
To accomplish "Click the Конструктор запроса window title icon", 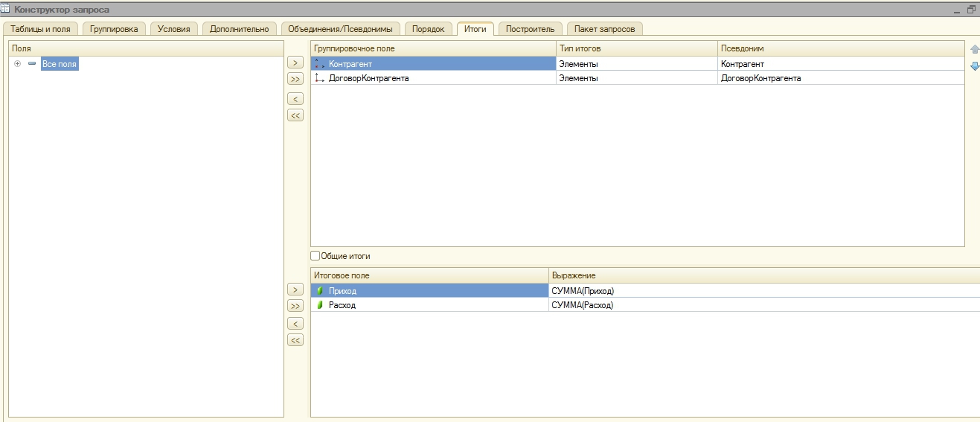I will click(5, 9).
